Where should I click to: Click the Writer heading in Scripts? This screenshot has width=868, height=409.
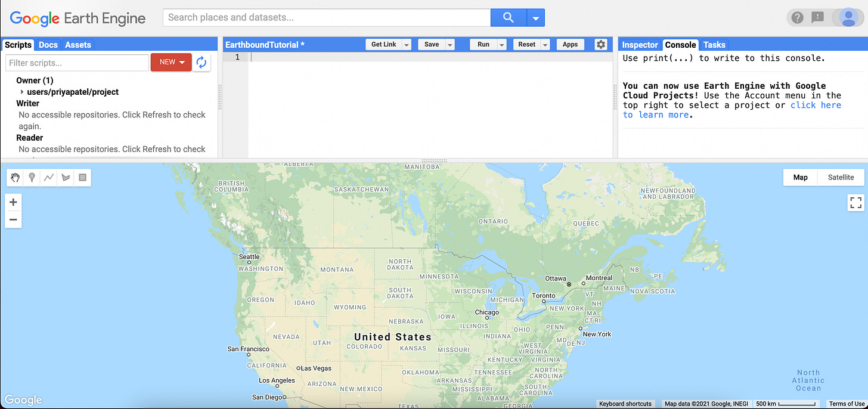tap(27, 103)
